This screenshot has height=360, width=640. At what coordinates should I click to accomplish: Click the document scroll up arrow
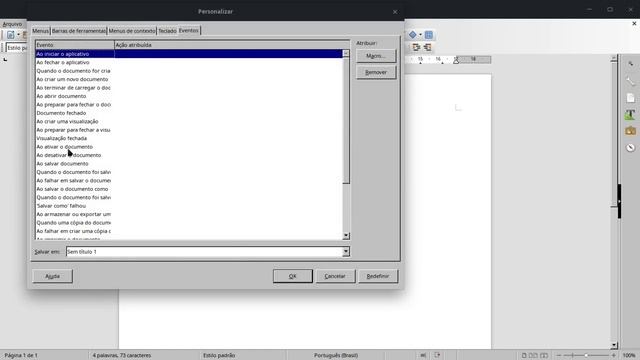pos(613,59)
